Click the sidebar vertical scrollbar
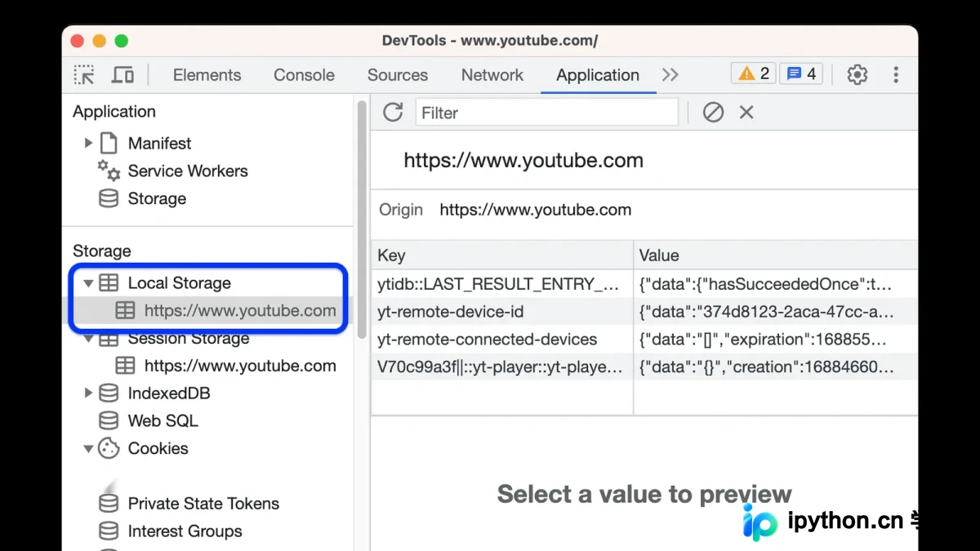 pos(362,219)
